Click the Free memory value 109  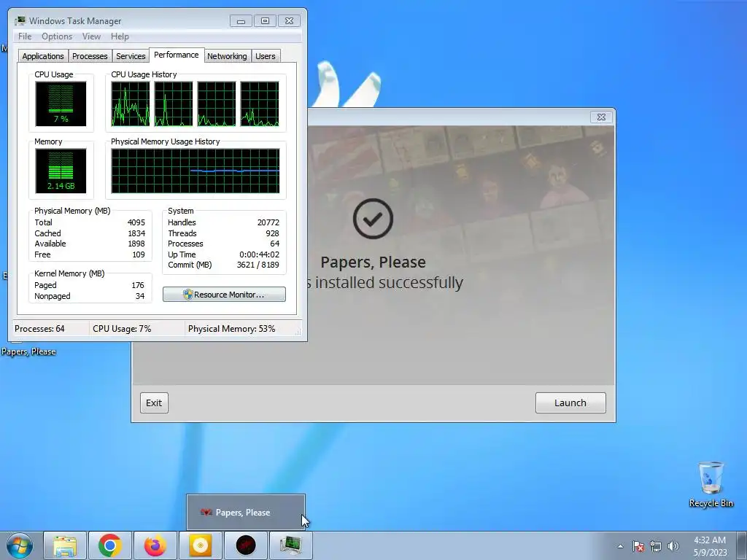tap(139, 254)
